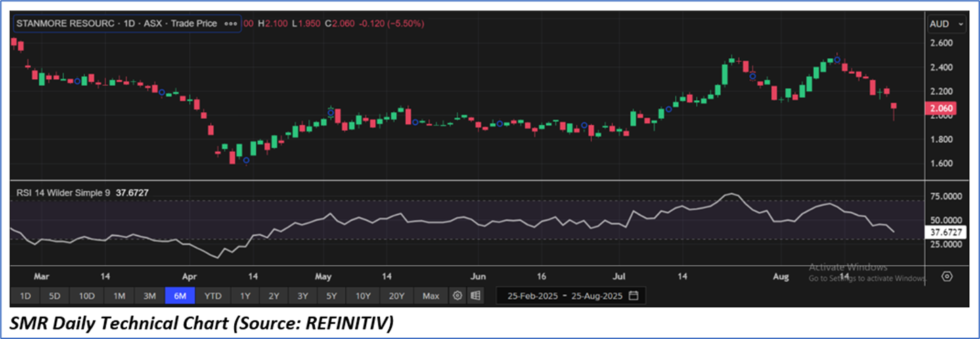Select the 1D range tab
Image resolution: width=980 pixels, height=339 pixels.
coord(25,296)
